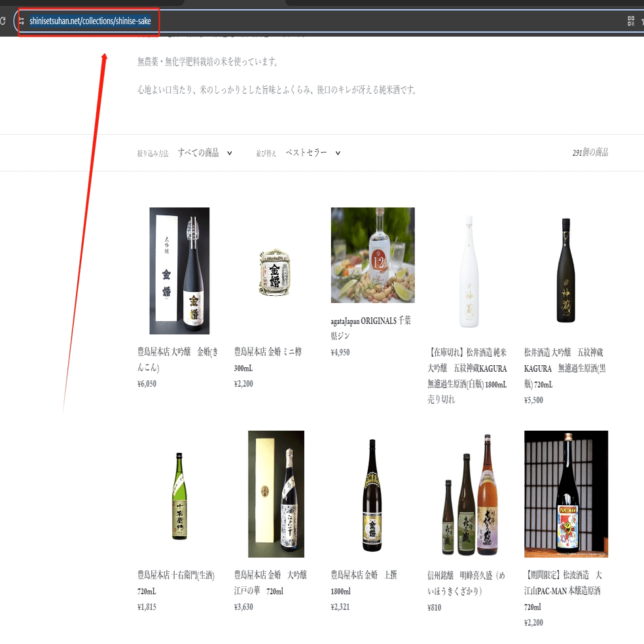Click the ¥1,815 price text

[x=147, y=607]
